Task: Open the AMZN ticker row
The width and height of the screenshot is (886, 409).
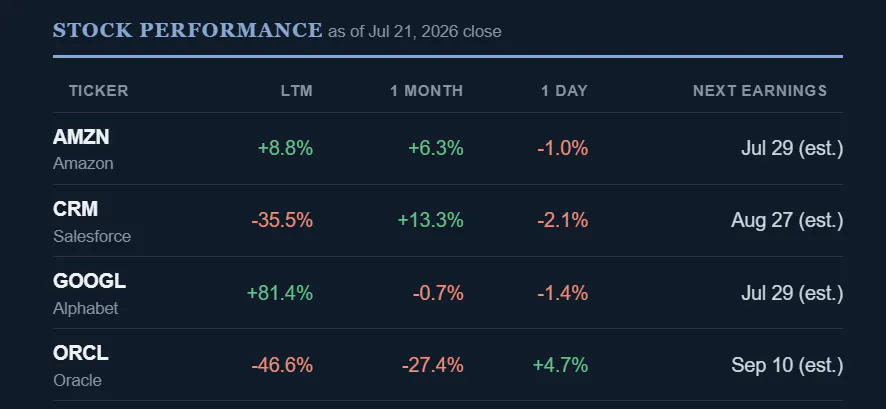Action: click(x=448, y=149)
